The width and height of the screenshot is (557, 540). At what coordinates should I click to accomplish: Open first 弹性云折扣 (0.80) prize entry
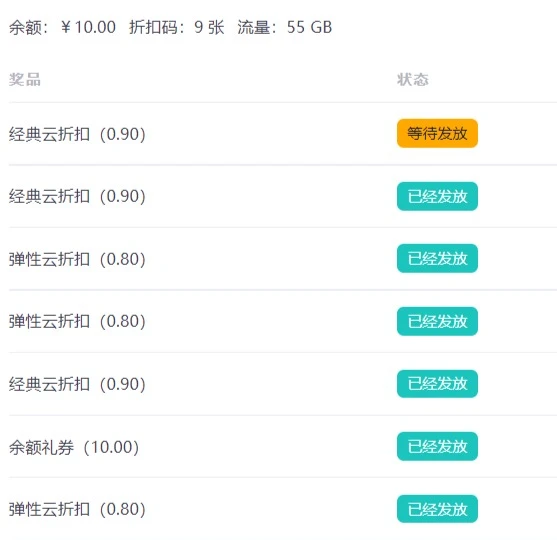[77, 259]
